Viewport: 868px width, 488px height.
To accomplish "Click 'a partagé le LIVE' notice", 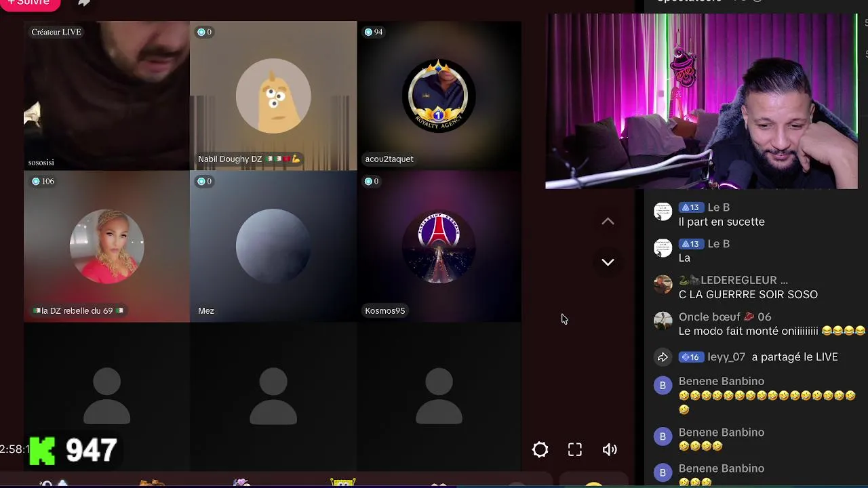I will pos(795,357).
